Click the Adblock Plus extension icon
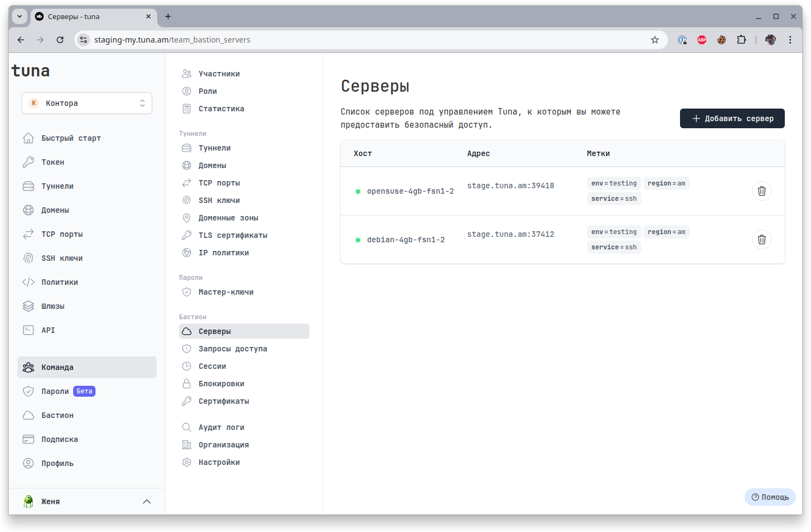 (x=702, y=40)
